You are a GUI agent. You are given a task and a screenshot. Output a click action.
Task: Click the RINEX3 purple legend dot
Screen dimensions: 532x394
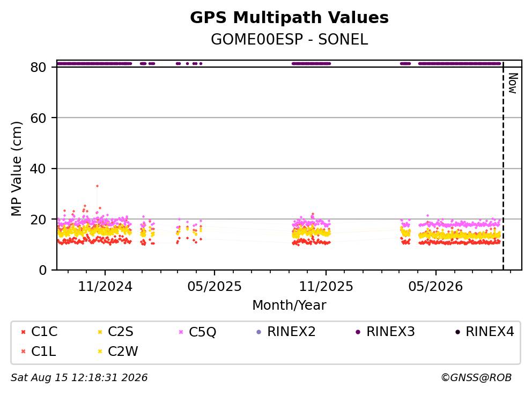coord(358,332)
